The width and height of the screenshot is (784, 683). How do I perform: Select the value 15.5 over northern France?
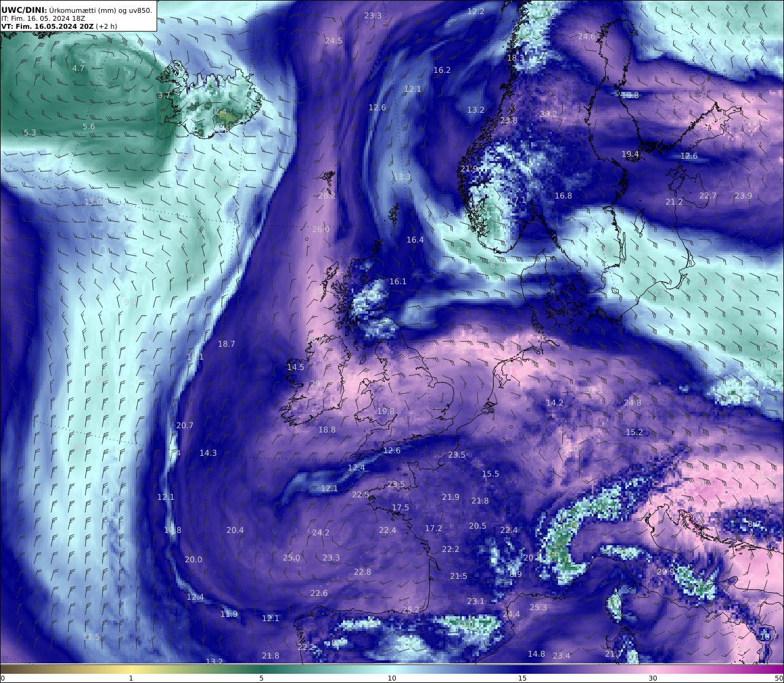point(491,474)
